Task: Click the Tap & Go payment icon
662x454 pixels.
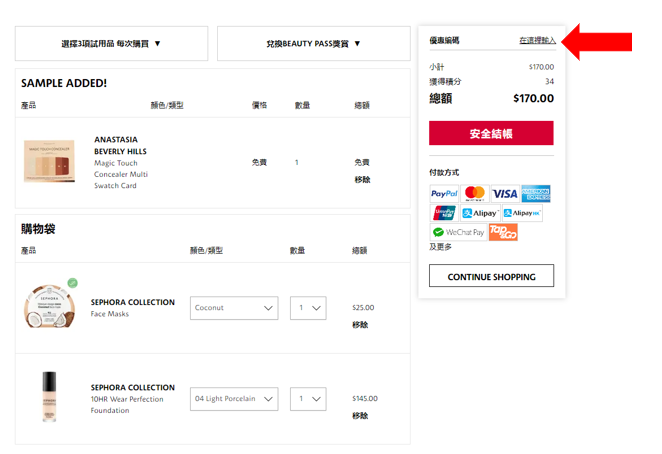Action: [503, 232]
